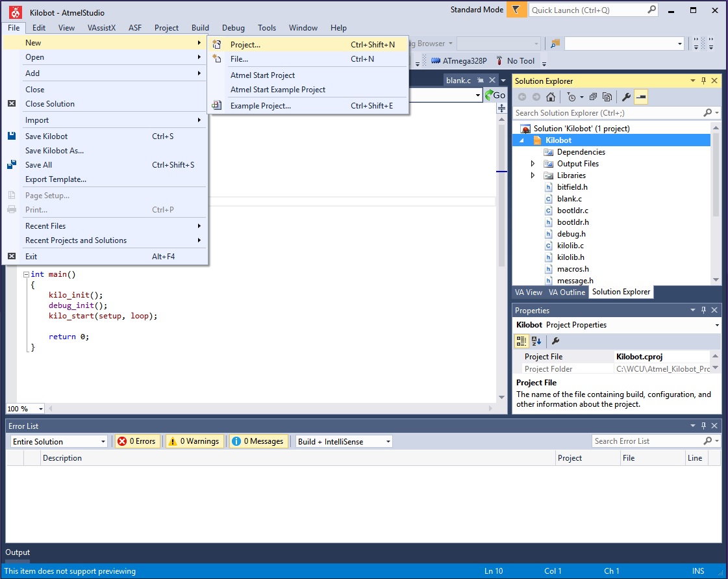Click the split editor icon above scrollbar
Screen dimensions: 728x579
point(501,109)
